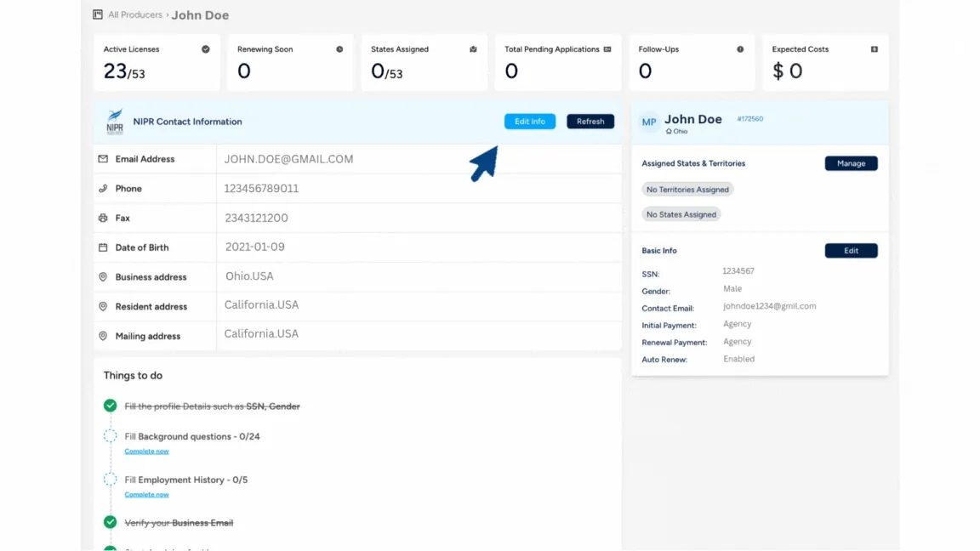Click the Total Pending Applications icon
The image size is (980, 551).
(607, 49)
